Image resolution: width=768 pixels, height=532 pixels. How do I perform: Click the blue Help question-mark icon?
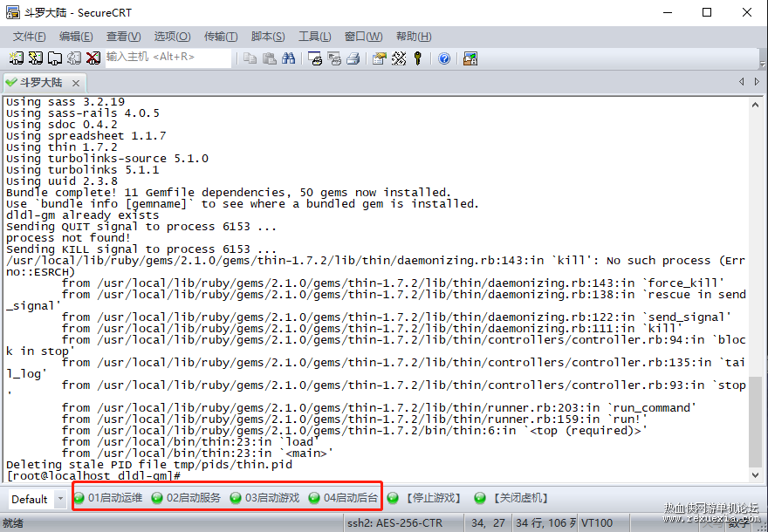[444, 58]
